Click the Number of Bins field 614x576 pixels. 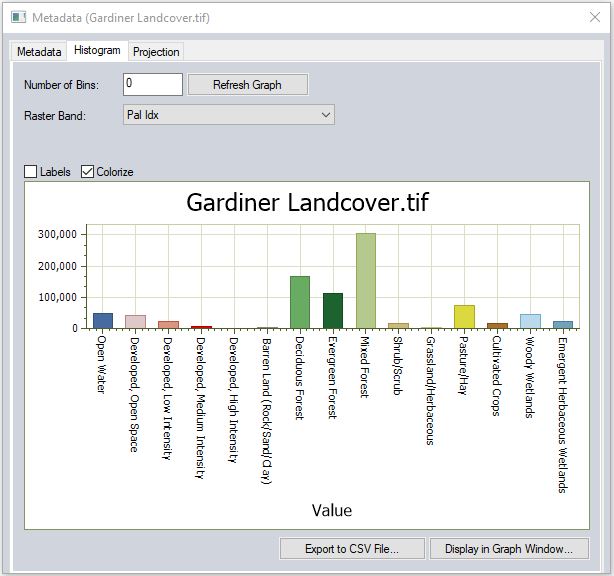coord(152,85)
